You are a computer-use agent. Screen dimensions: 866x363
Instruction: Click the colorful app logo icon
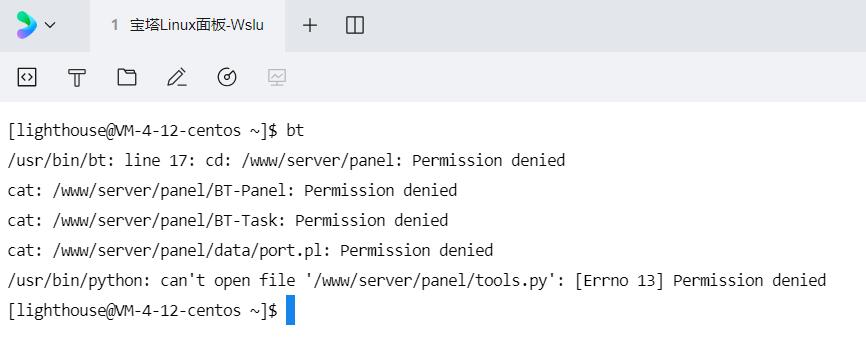tap(27, 25)
